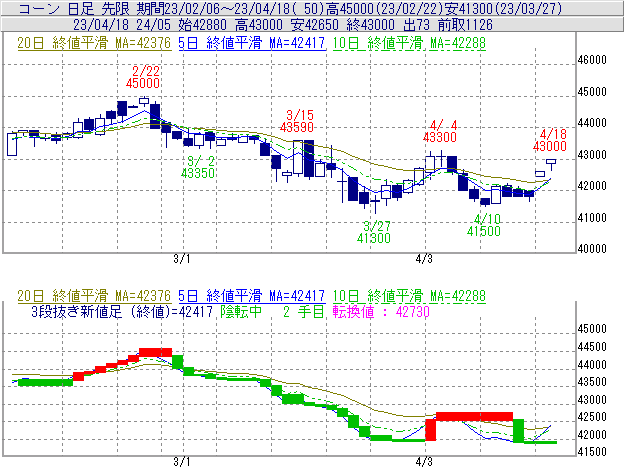Click the 3段抜き新値足 (終値)=42417 label
Screen dimensions: 624x475
(x=122, y=311)
